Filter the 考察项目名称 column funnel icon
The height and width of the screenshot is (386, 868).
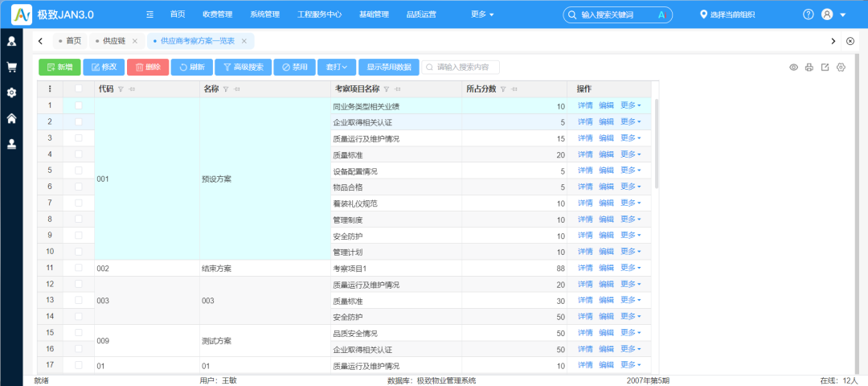(x=387, y=89)
